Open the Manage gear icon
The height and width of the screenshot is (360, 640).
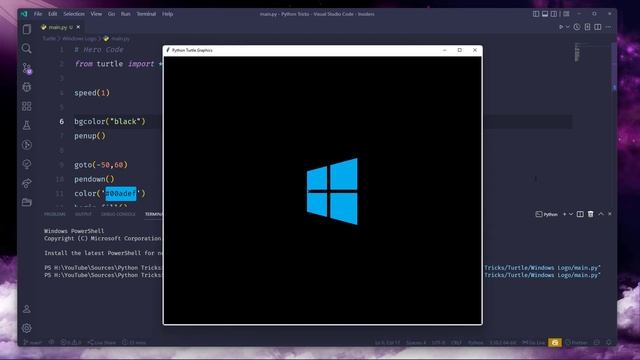coord(27,328)
